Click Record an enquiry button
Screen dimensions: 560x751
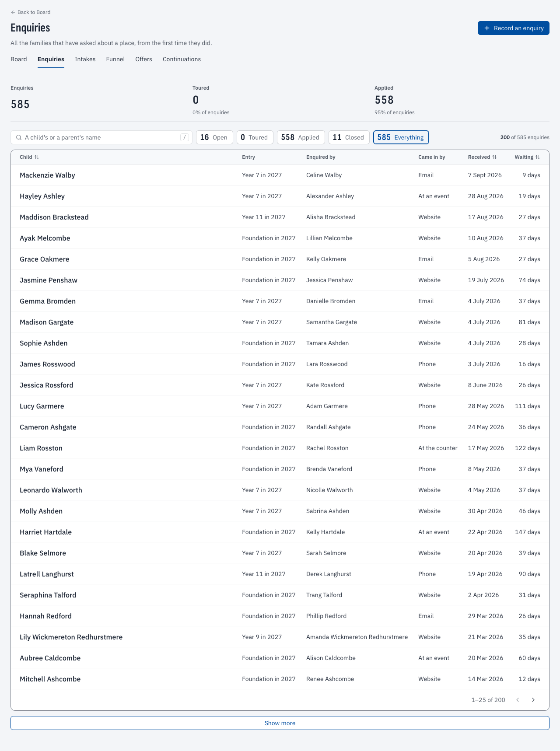[514, 28]
